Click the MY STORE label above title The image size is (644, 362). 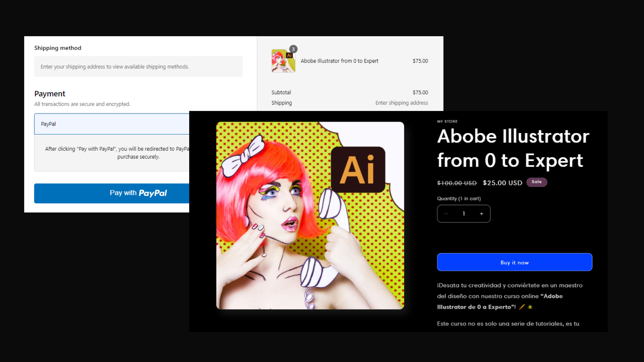[x=447, y=121]
